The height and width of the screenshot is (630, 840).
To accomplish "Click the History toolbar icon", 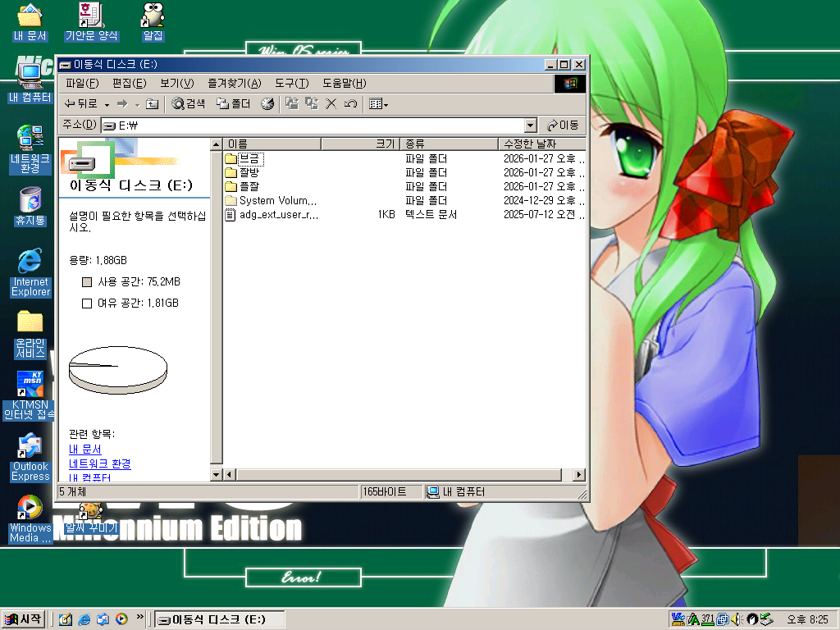I will [267, 104].
